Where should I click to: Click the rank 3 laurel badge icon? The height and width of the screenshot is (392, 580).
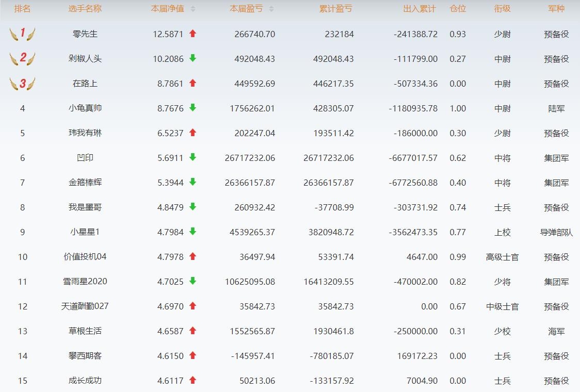22,84
